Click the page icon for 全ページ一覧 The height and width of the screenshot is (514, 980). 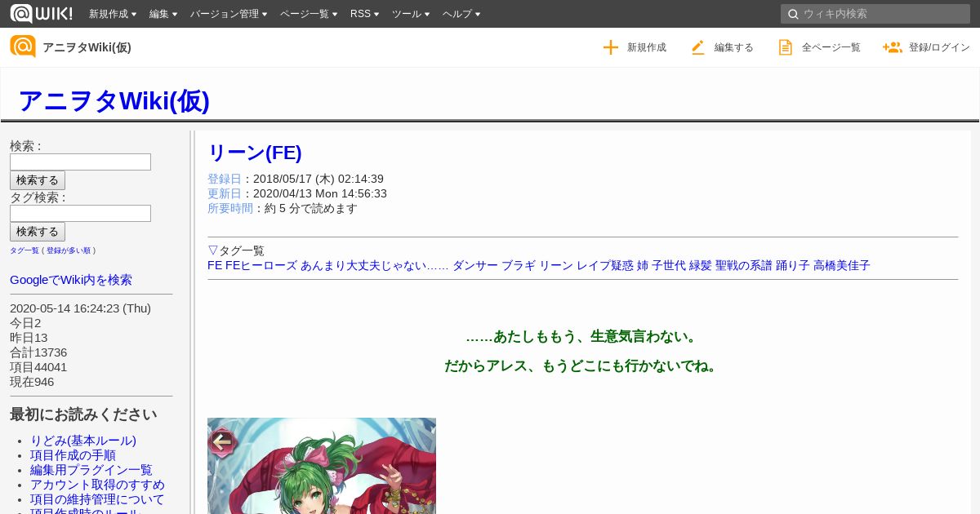coord(786,47)
